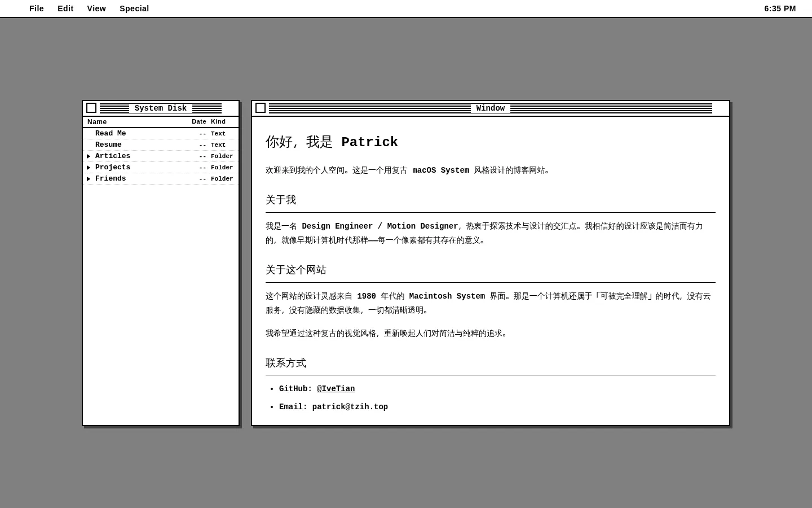Open the File menu

[x=37, y=8]
